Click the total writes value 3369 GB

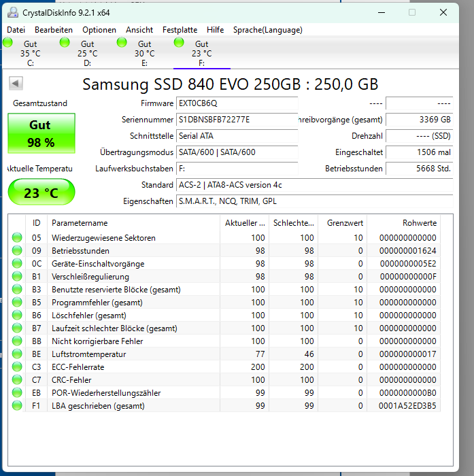tap(420, 120)
